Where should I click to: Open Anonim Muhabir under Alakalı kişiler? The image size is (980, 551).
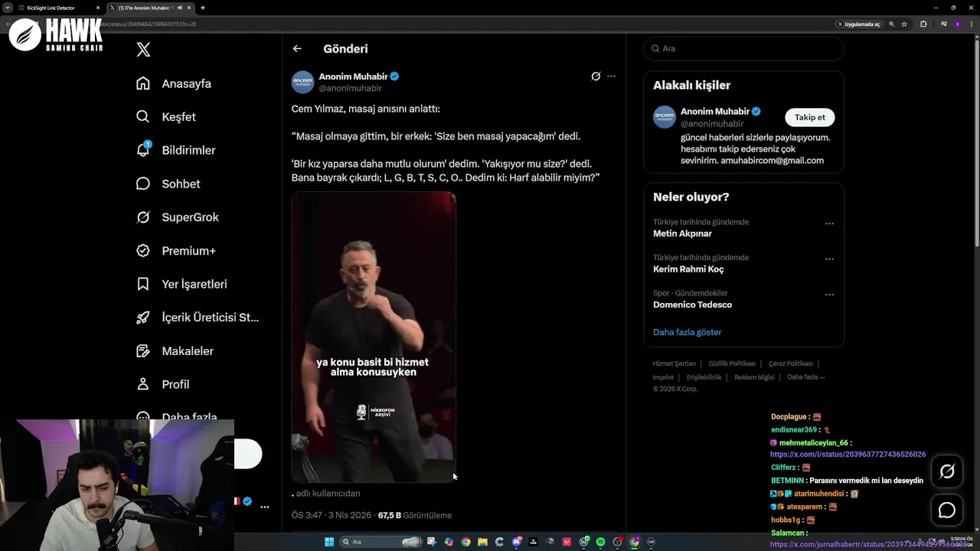(x=715, y=112)
